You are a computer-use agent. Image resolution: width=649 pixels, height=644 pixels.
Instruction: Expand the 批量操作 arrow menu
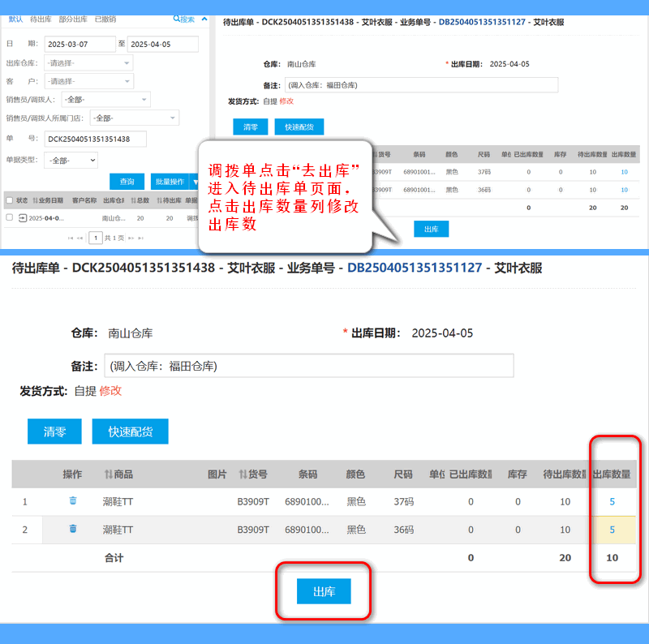pos(195,182)
